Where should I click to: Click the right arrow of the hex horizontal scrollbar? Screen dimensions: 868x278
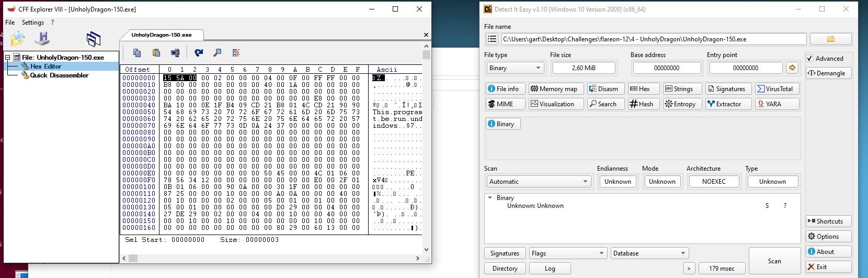click(418, 258)
